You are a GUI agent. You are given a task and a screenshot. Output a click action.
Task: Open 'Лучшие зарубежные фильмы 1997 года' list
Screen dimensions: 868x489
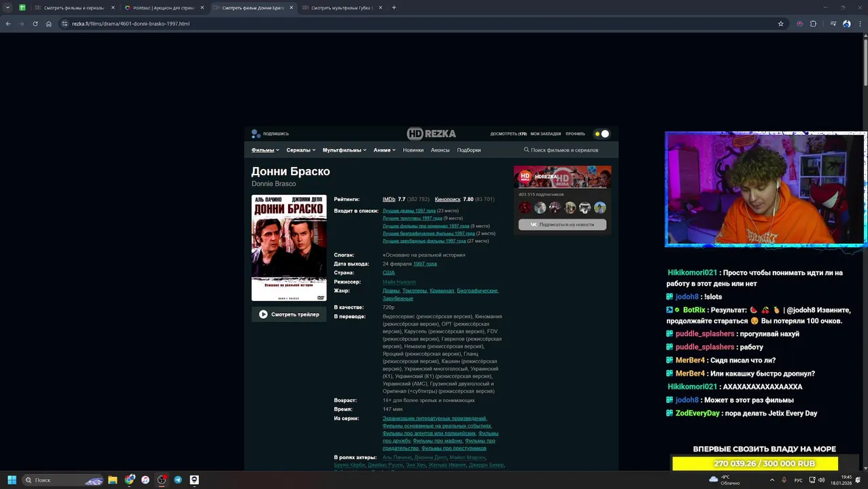pyautogui.click(x=424, y=240)
